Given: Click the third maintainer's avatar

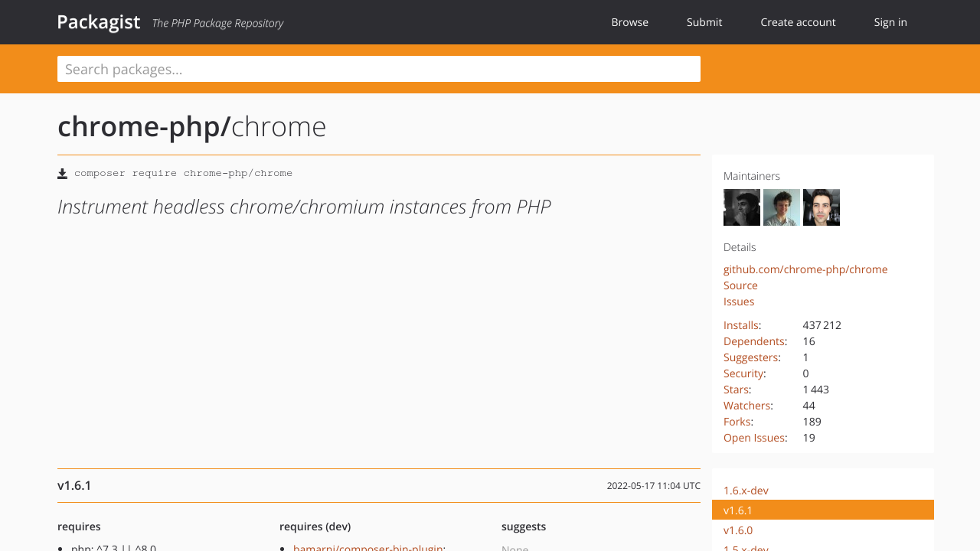Looking at the screenshot, I should 821,207.
